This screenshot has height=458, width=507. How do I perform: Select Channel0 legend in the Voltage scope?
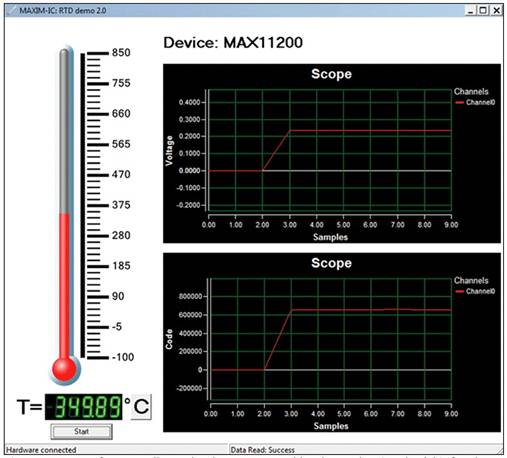pyautogui.click(x=475, y=102)
